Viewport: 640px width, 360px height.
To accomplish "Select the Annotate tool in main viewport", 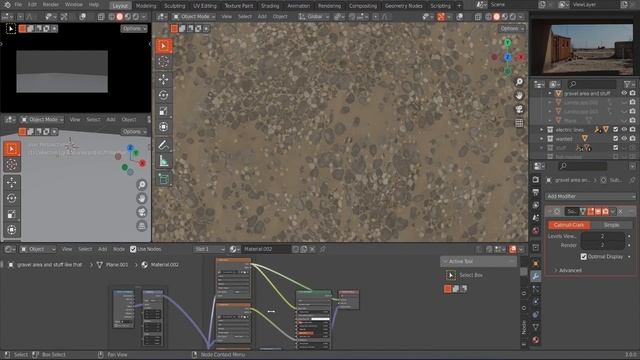I will [163, 145].
